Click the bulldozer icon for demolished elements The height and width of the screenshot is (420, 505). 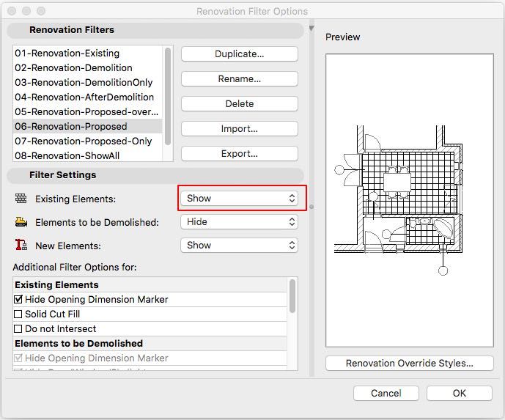[21, 222]
